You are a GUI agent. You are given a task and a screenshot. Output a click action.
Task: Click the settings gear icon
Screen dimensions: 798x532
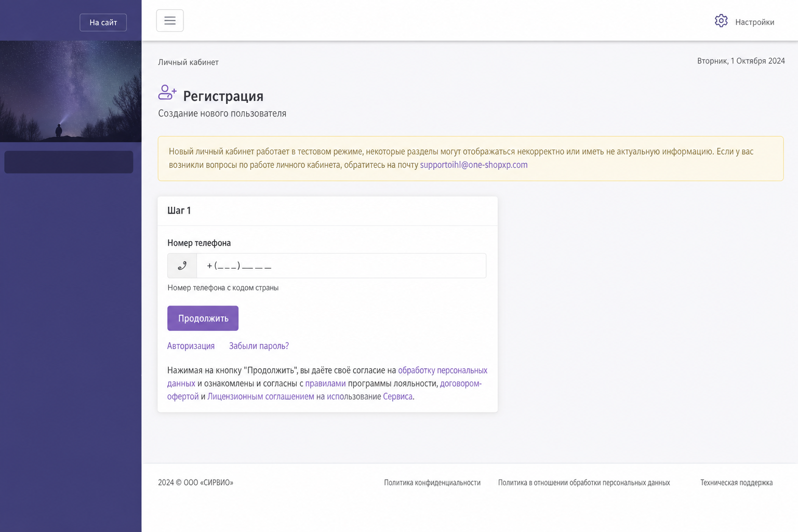[x=721, y=21]
